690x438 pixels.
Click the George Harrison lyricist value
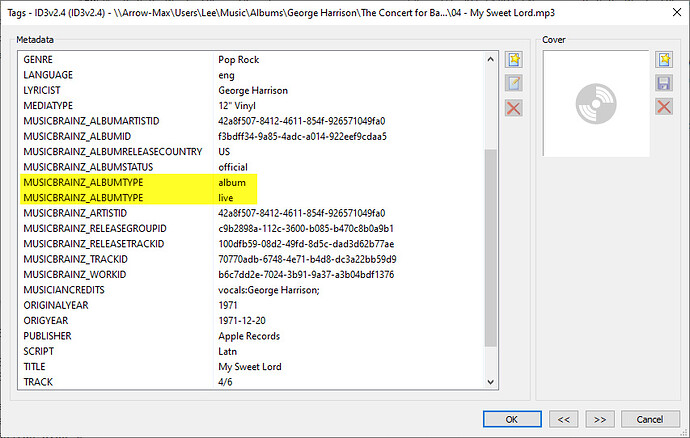253,91
